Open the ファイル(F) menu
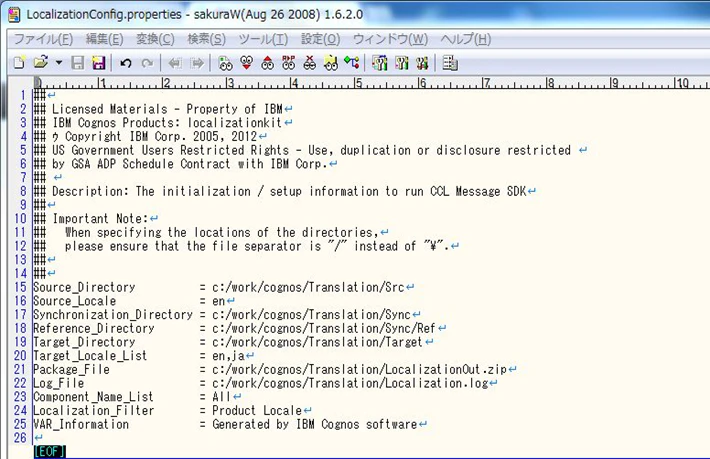Viewport: 710px width, 459px height. click(x=43, y=39)
